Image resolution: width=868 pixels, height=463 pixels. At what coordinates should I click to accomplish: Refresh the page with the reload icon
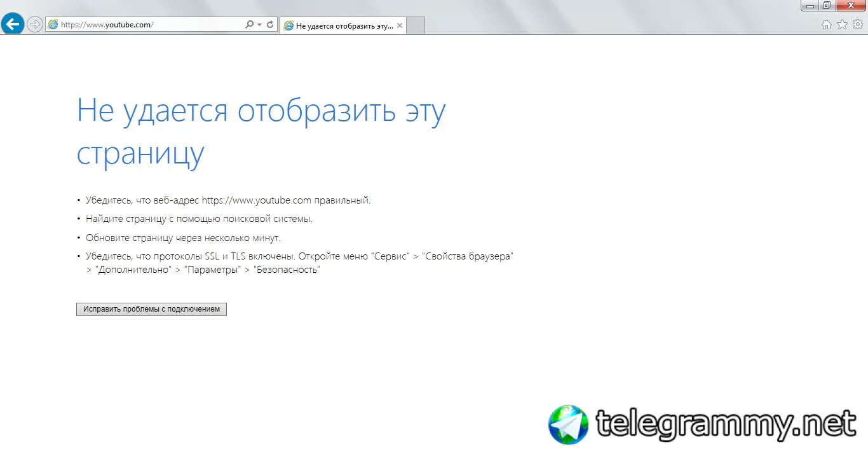(270, 25)
